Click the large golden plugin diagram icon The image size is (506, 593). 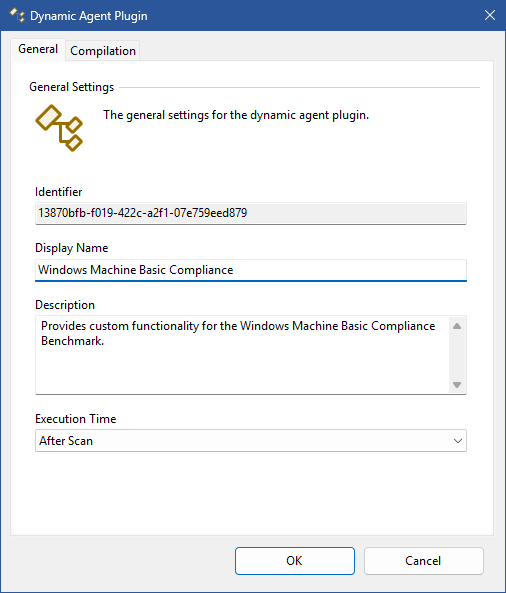59,128
